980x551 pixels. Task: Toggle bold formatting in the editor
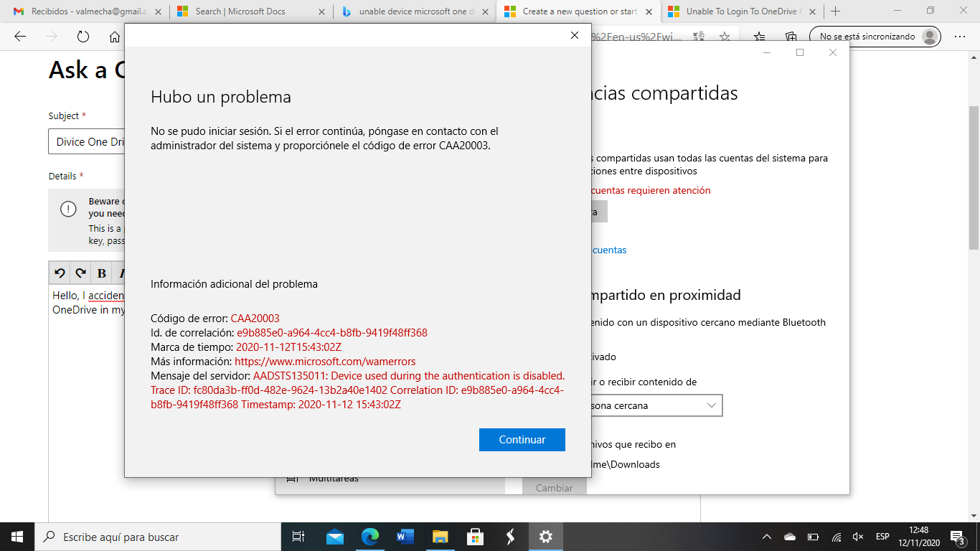click(103, 273)
